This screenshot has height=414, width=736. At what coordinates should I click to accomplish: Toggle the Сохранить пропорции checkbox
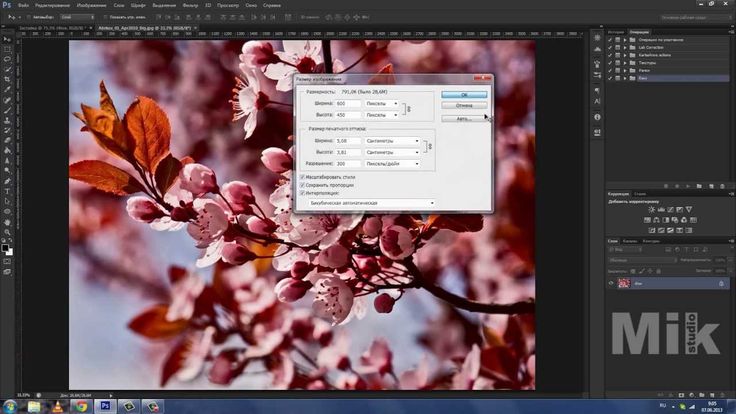click(302, 185)
